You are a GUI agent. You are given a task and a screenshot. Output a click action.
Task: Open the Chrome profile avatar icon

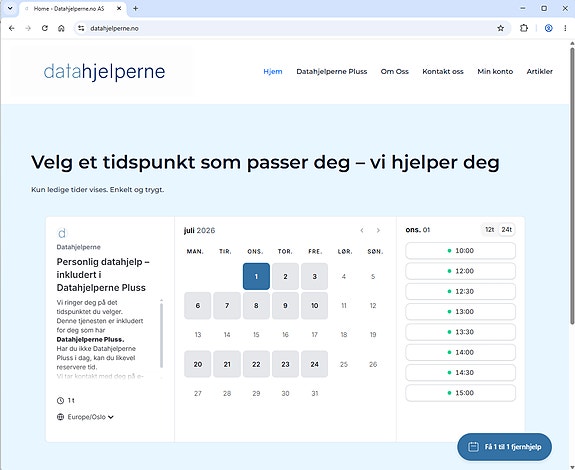549,28
